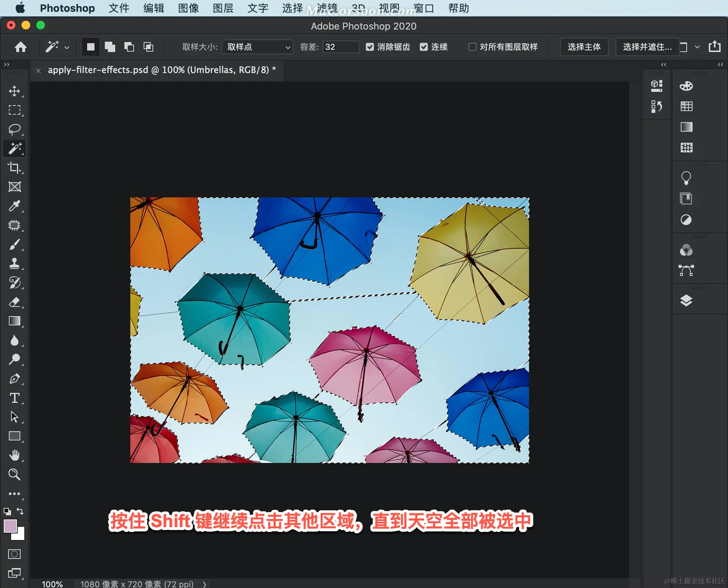
Task: Choose the Clone Stamp tool
Action: 14,263
